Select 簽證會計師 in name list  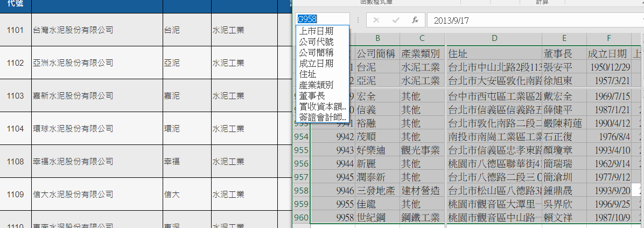click(323, 118)
